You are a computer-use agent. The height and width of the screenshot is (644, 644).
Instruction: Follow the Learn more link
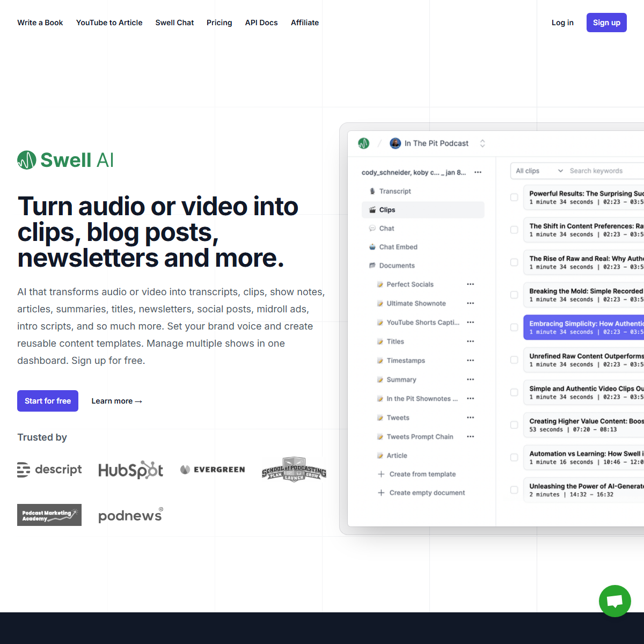point(116,401)
